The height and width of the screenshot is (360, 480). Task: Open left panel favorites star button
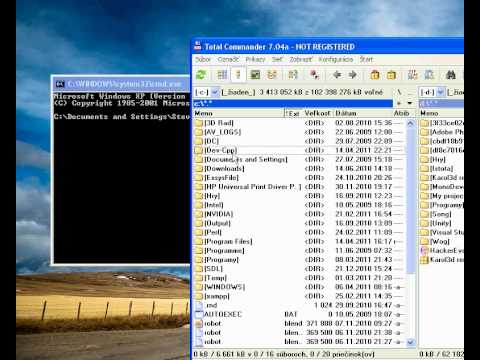399,103
